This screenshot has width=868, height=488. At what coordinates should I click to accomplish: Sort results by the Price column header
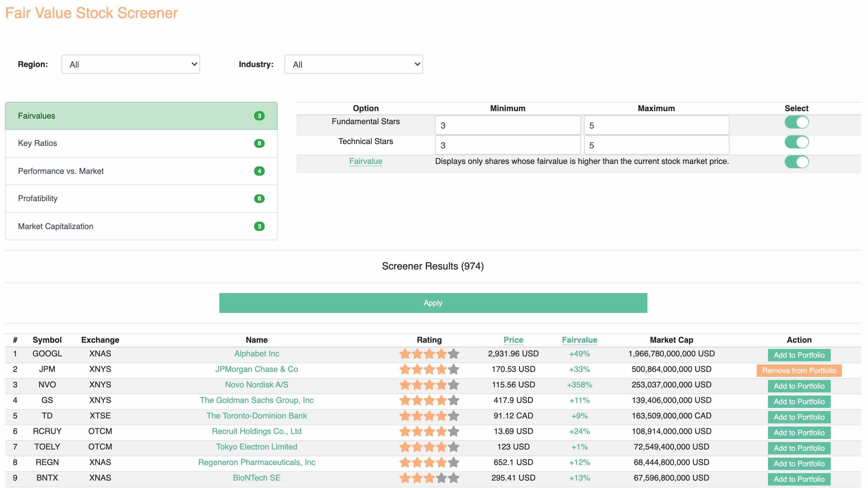(513, 340)
